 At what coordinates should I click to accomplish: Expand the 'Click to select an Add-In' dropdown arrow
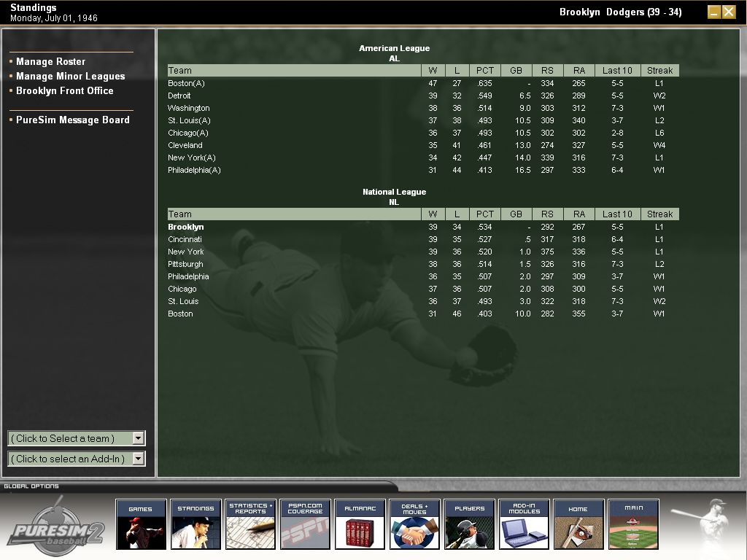pos(138,459)
